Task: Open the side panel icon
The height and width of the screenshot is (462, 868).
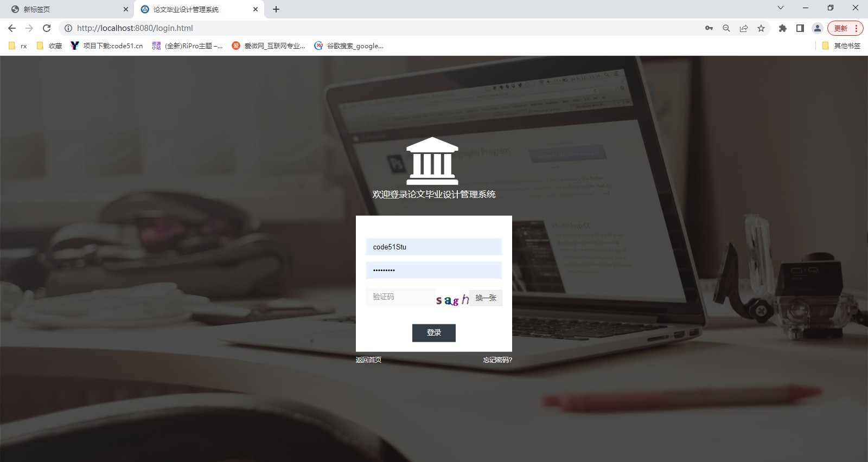Action: (x=800, y=28)
